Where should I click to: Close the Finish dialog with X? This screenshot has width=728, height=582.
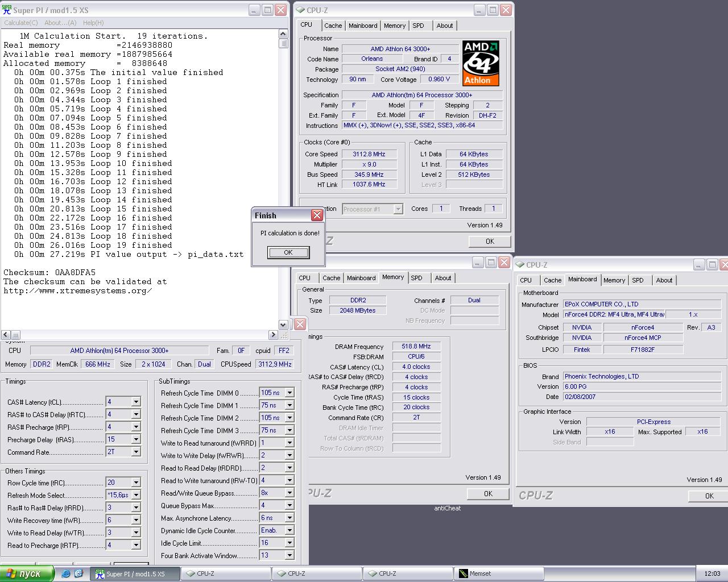[x=317, y=215]
